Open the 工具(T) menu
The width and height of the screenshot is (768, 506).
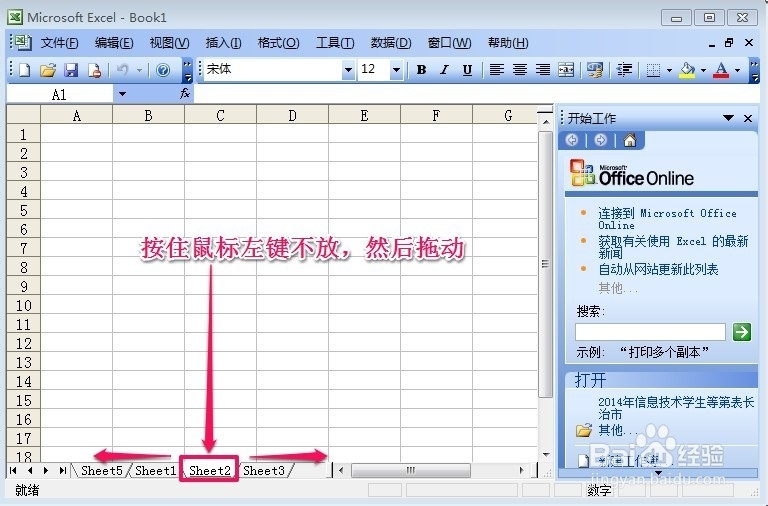coord(335,43)
